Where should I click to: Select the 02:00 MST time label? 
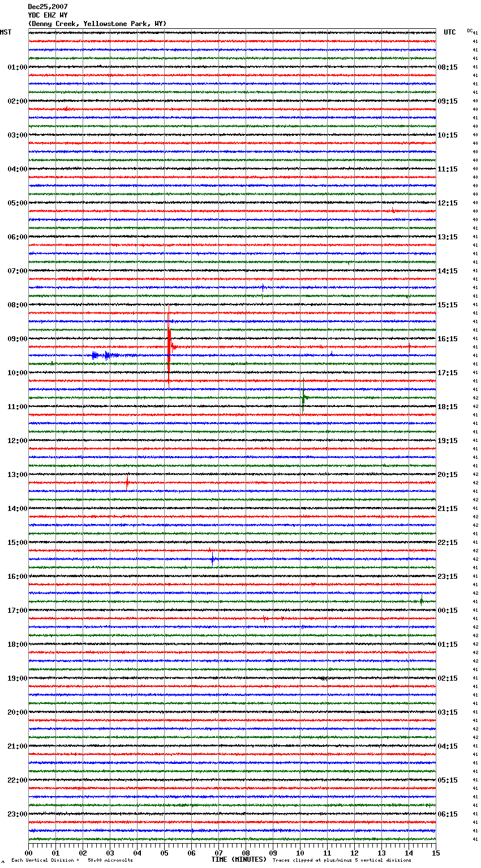coord(17,101)
